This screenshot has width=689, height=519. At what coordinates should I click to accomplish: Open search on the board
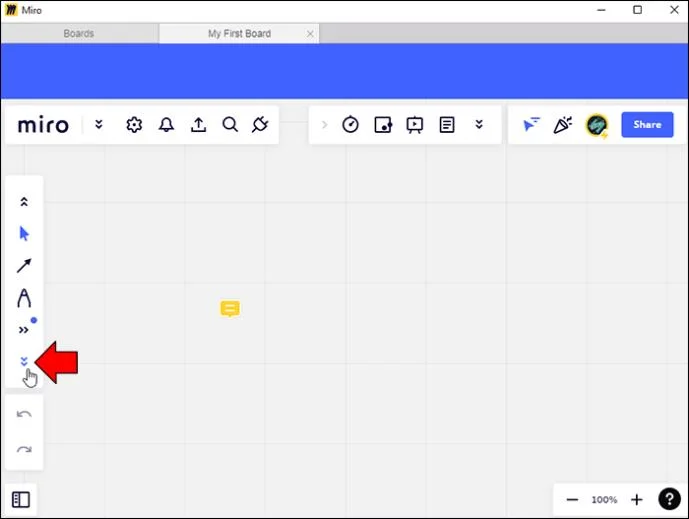[x=230, y=125]
